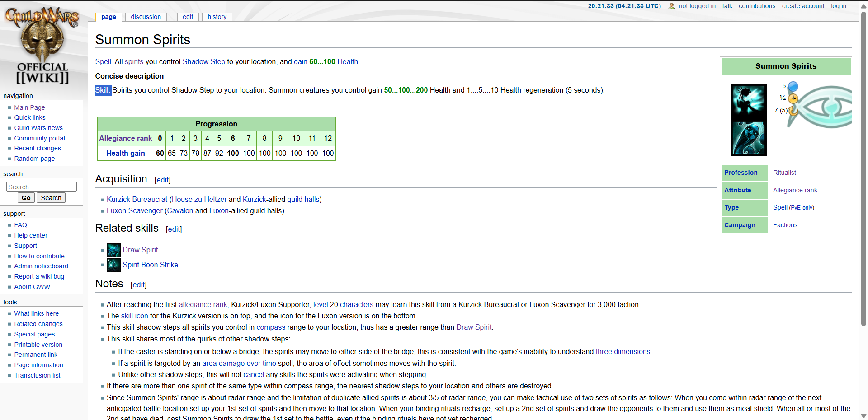Screen dimensions: 868x420
Task: Open the Luxon Scavenger link
Action: [134, 210]
